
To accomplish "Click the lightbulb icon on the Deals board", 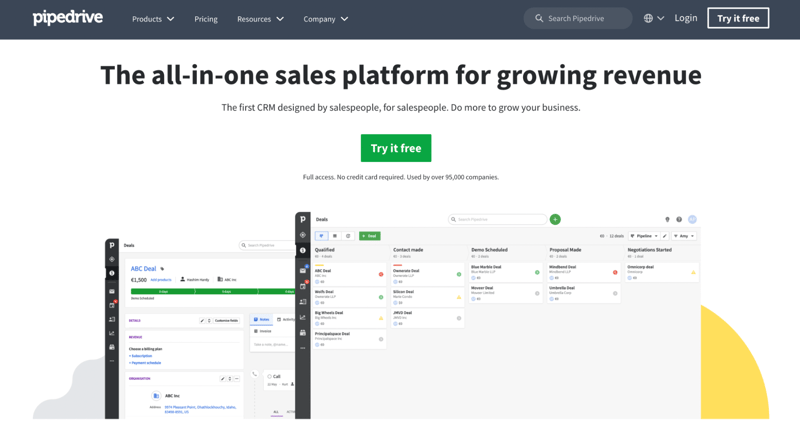I will coord(667,219).
